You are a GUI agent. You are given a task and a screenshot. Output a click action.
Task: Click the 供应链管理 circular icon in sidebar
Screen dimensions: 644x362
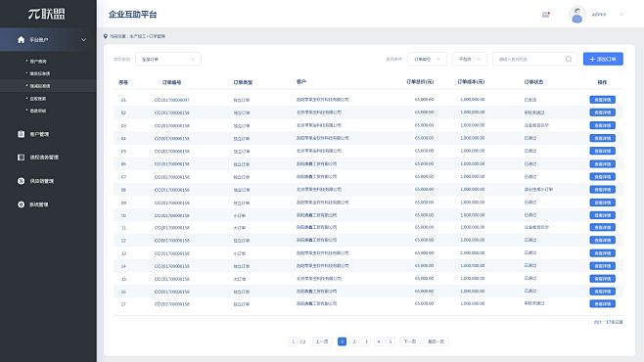click(x=21, y=181)
